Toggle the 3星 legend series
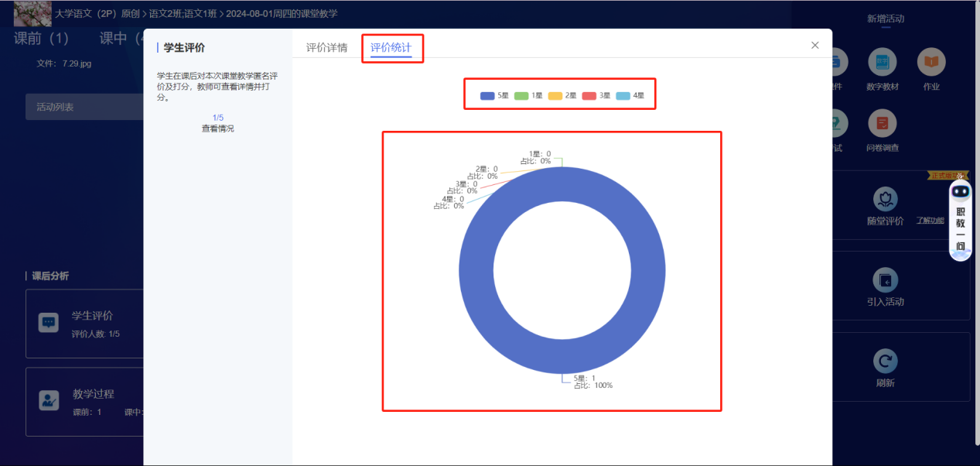Screen dimensions: 980x466 click(x=596, y=96)
